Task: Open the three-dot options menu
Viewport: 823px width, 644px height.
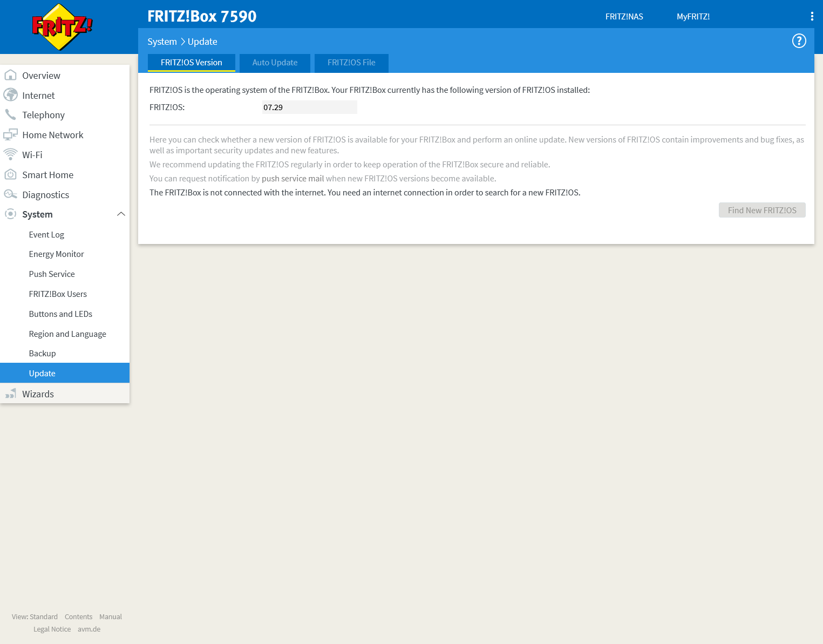Action: tap(812, 16)
